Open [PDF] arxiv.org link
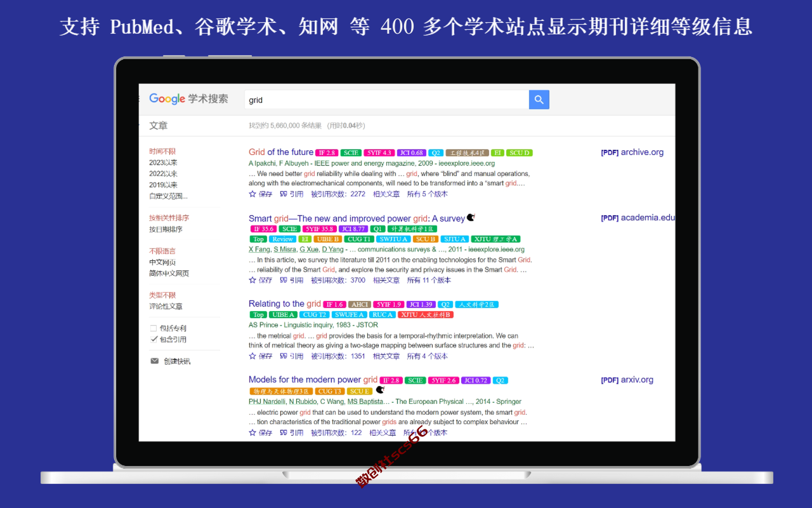 (x=627, y=380)
